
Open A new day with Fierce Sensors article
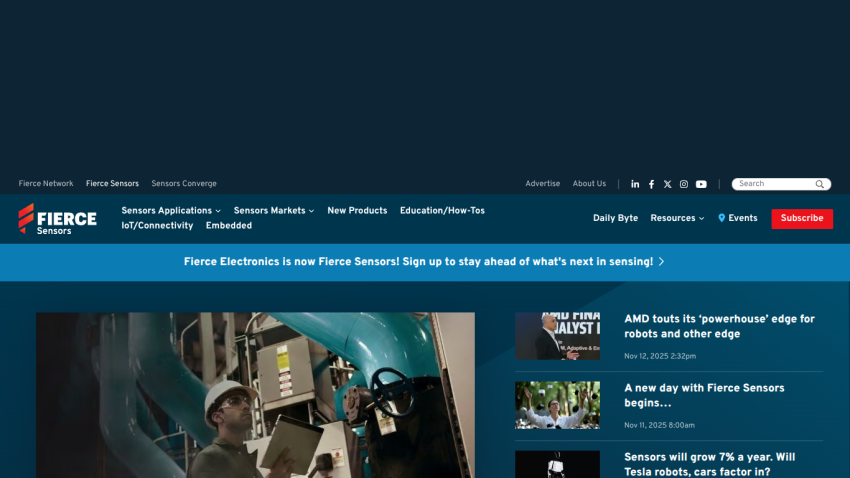pos(704,396)
